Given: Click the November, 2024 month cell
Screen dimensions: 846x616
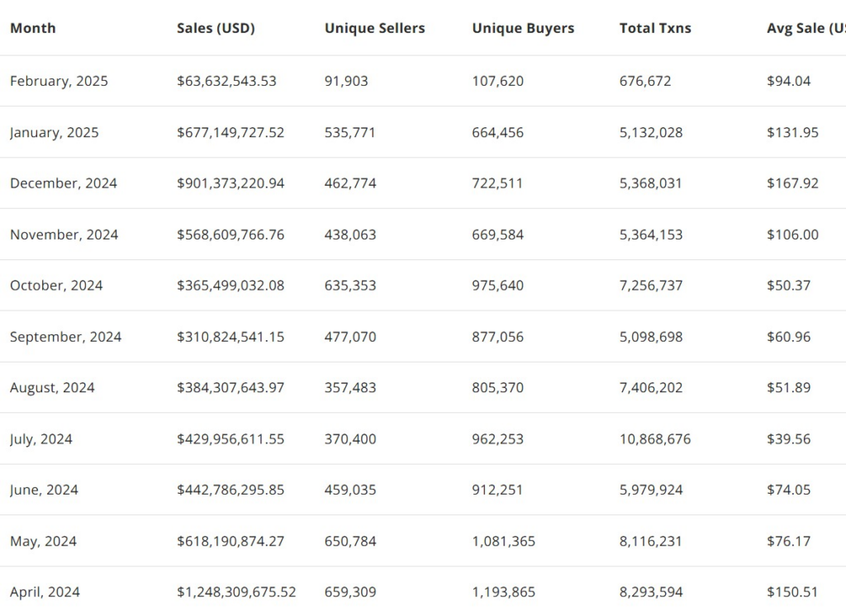Looking at the screenshot, I should tap(64, 235).
